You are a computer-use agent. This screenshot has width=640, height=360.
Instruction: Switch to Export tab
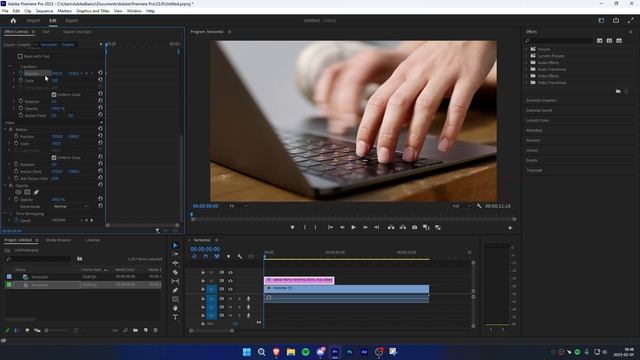click(x=71, y=20)
